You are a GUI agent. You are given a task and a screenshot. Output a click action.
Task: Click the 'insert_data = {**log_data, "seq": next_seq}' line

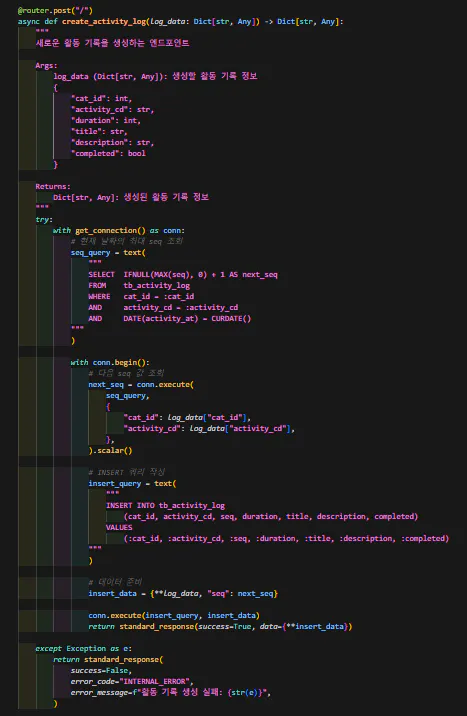183,594
